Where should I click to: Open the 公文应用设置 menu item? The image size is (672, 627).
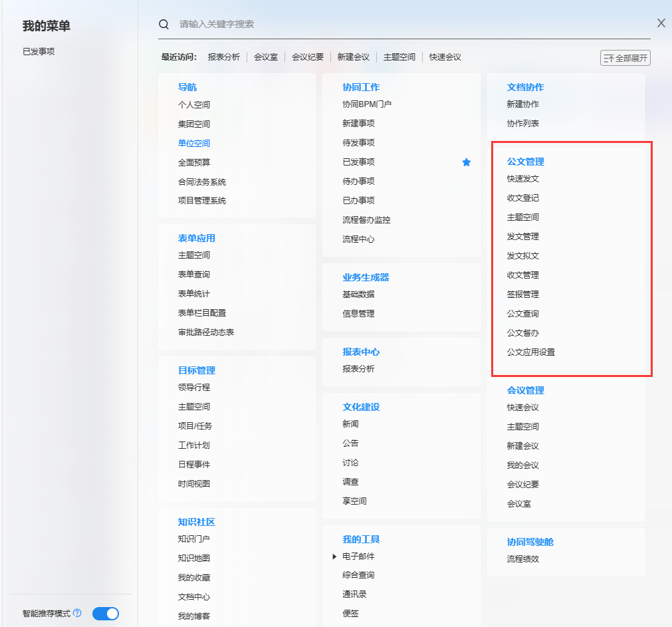pos(530,352)
